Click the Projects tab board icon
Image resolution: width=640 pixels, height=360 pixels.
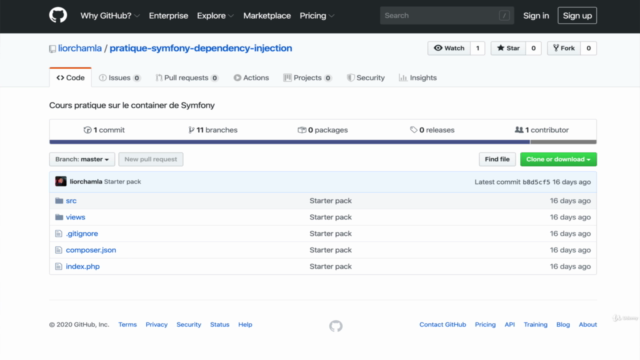click(287, 78)
